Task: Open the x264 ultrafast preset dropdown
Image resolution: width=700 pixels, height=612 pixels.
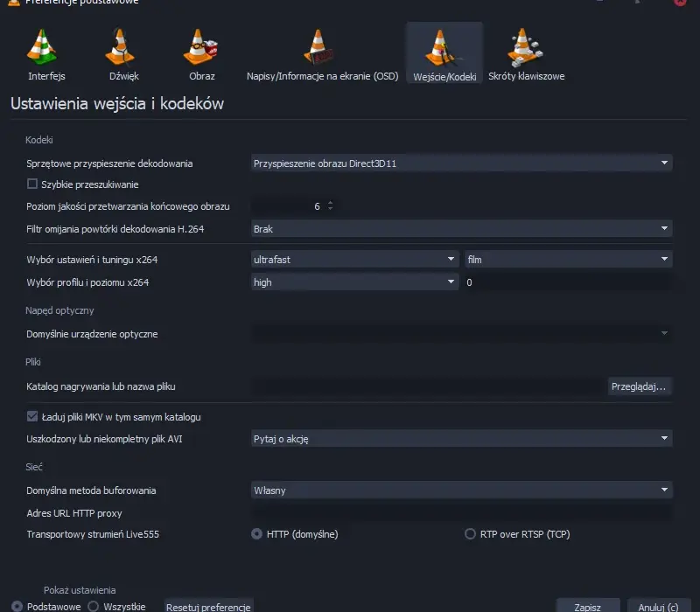Action: pos(355,259)
